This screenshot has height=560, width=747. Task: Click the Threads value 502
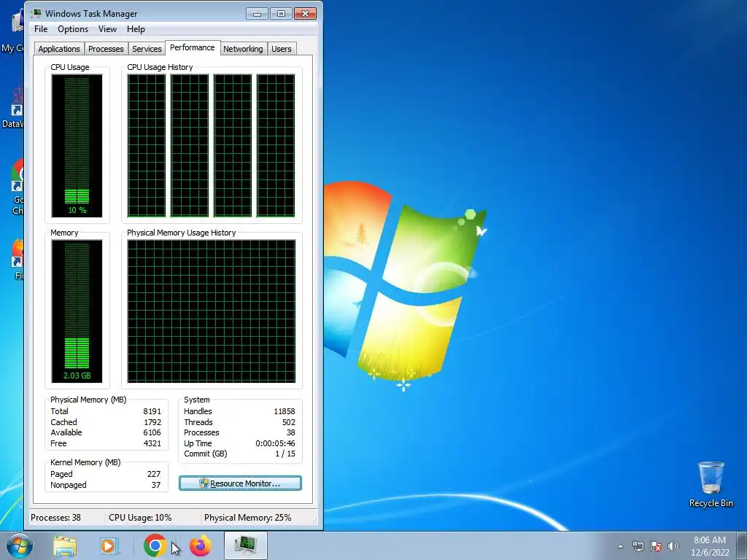[289, 422]
